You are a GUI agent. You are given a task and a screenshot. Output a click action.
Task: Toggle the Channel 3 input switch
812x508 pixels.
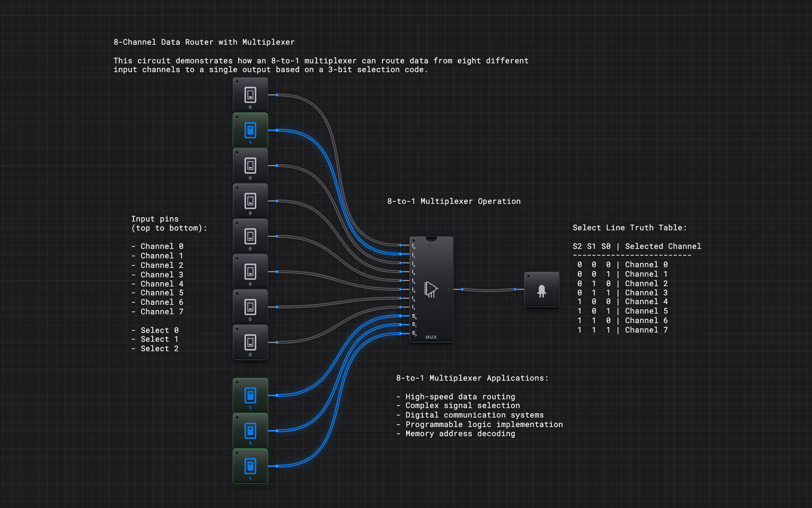point(250,201)
